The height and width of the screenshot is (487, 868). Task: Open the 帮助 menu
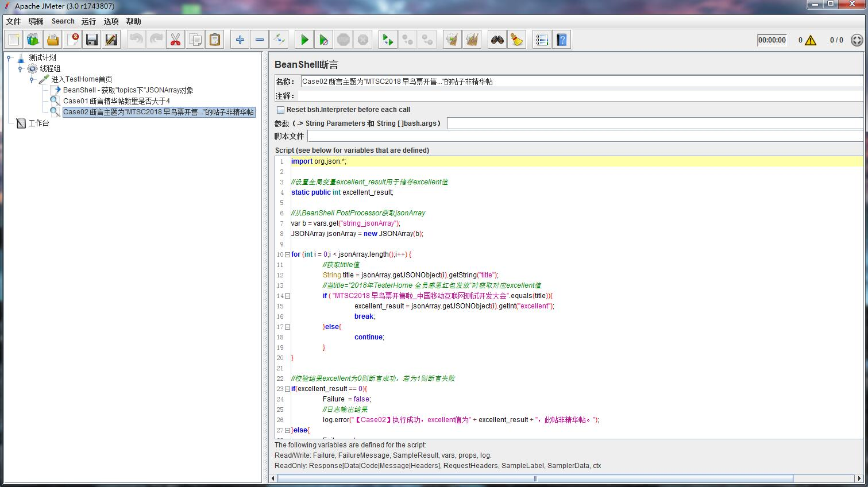[133, 21]
